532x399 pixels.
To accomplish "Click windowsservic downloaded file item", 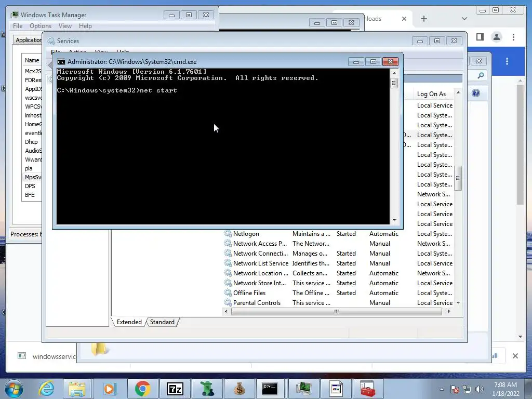I will coord(47,356).
